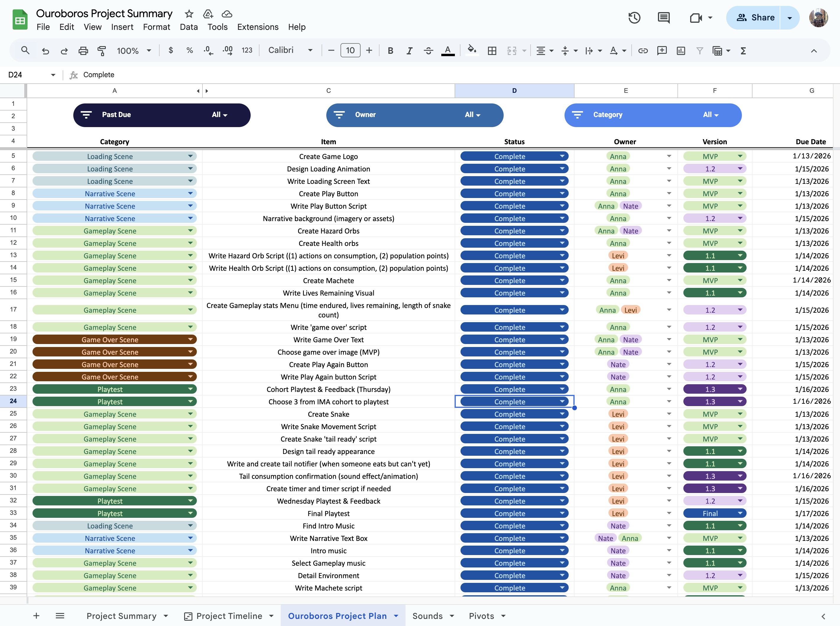The height and width of the screenshot is (626, 840).
Task: Toggle strikethrough formatting
Action: click(x=428, y=51)
